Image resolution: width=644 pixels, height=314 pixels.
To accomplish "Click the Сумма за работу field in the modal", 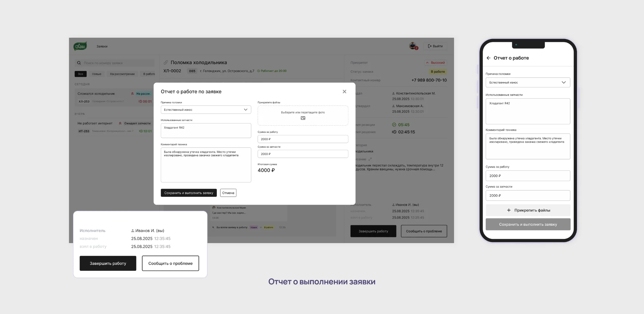I will [302, 139].
